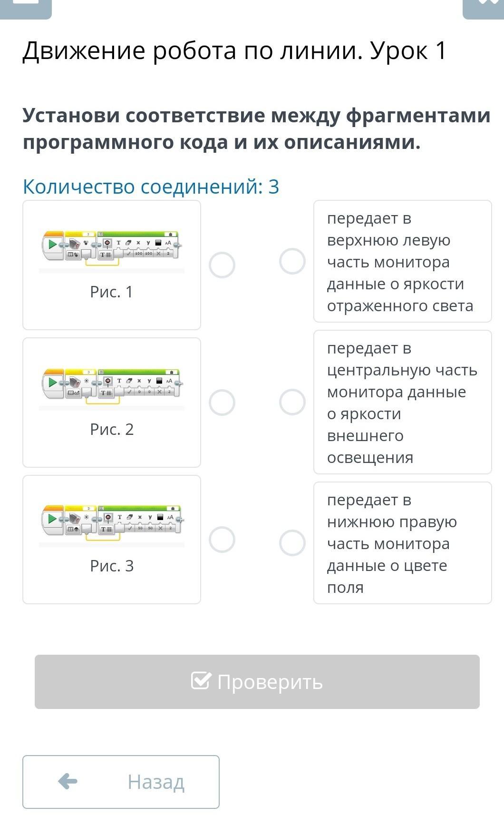The image size is (504, 826).
Task: Select the connector circle beside Рис. 1
Action: click(222, 265)
